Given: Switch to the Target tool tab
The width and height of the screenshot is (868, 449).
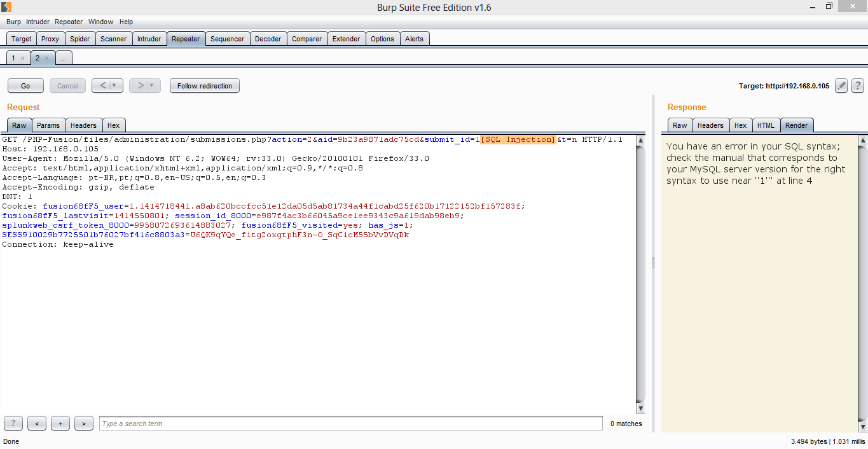Looking at the screenshot, I should click(x=21, y=39).
